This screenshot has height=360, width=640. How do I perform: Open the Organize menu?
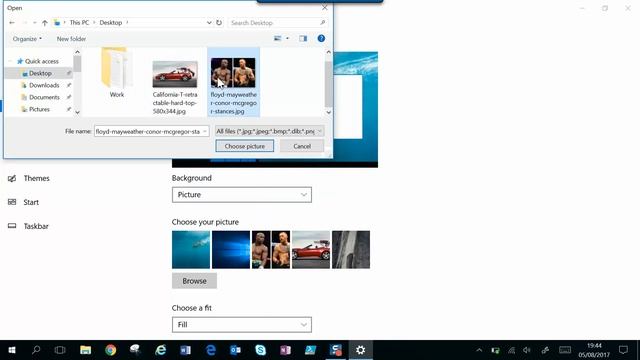[x=27, y=39]
